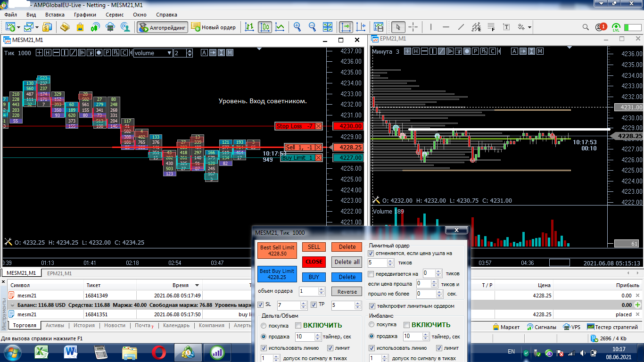This screenshot has width=644, height=362.
Task: Switch to line chart display
Action: pos(280,27)
